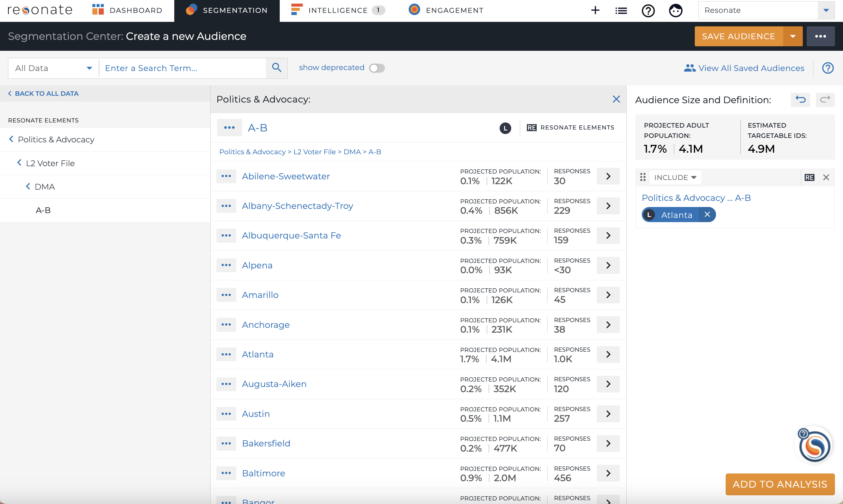Open options menu for Albuquerque-Santa Fe
This screenshot has width=843, height=504.
click(x=226, y=235)
